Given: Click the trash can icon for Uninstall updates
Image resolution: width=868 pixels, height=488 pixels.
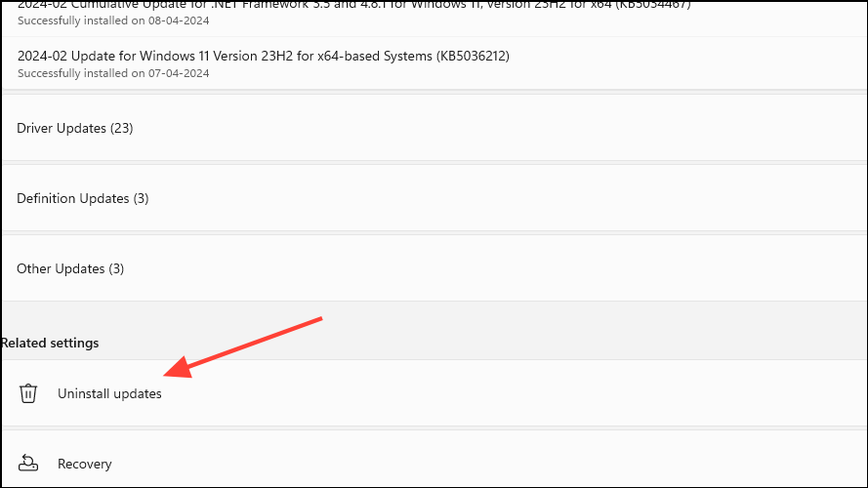Looking at the screenshot, I should coord(28,393).
